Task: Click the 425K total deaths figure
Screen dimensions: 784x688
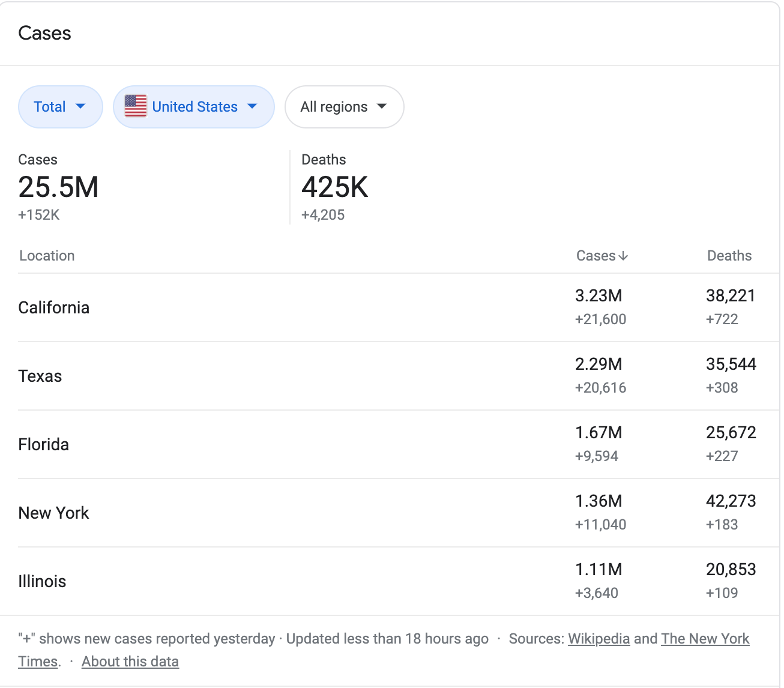Action: (x=334, y=187)
